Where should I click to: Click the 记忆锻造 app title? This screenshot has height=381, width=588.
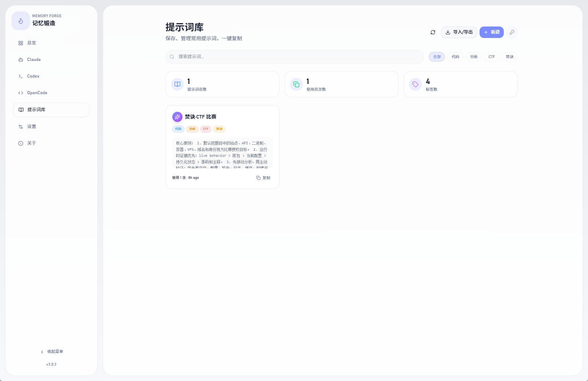point(44,23)
